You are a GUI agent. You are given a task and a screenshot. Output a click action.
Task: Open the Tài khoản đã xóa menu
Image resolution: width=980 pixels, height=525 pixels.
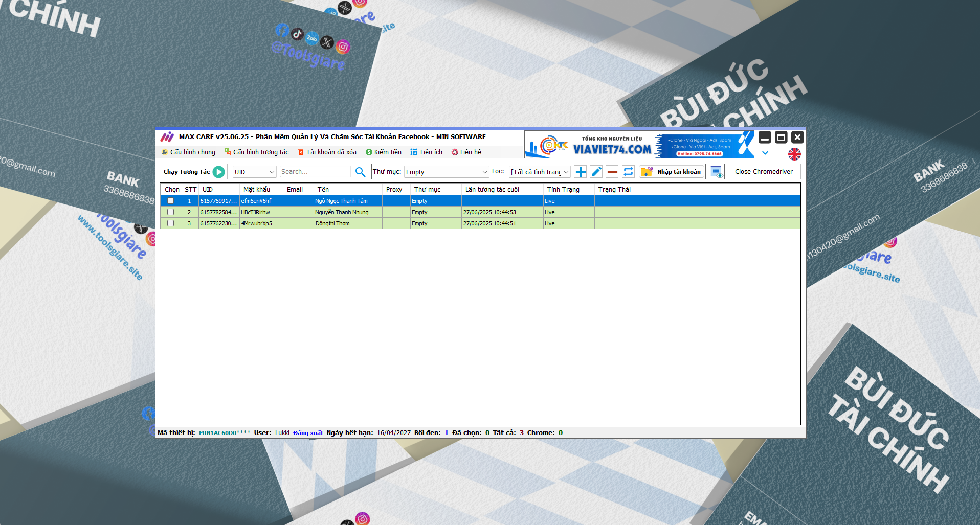click(327, 152)
